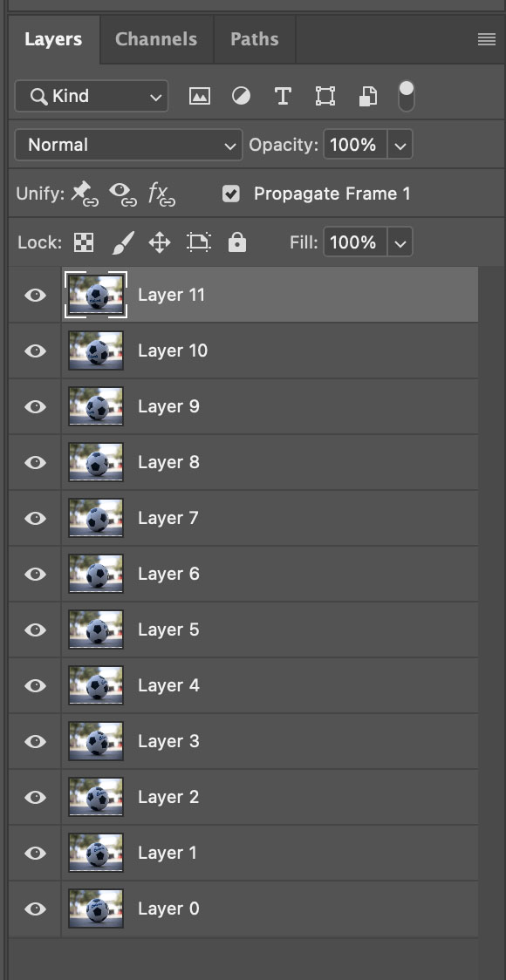Switch to the Paths tab
Viewport: 506px width, 980px height.
[x=255, y=39]
